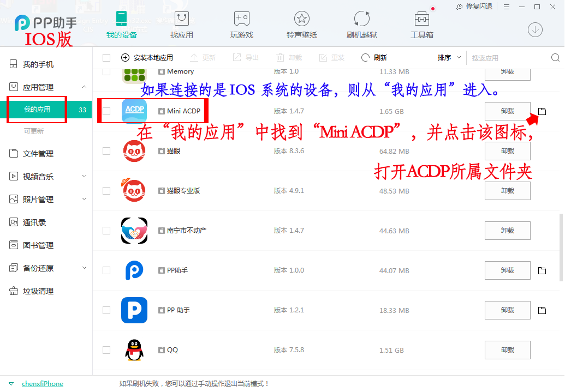Viewport: 565px width, 392px height.
Task: Expand device dropdown arrow beside chenxfiPhone
Action: 11,384
